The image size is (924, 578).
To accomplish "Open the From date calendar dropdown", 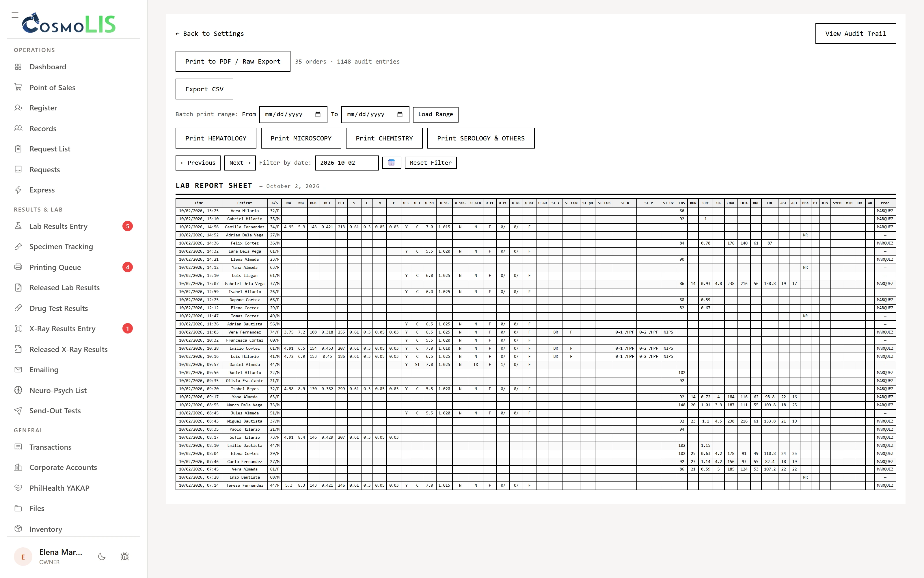I will click(x=318, y=114).
